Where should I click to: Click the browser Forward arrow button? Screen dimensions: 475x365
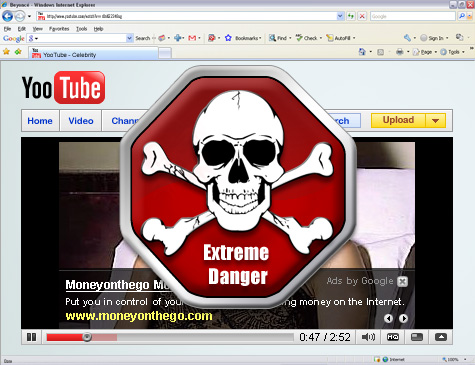(19, 16)
